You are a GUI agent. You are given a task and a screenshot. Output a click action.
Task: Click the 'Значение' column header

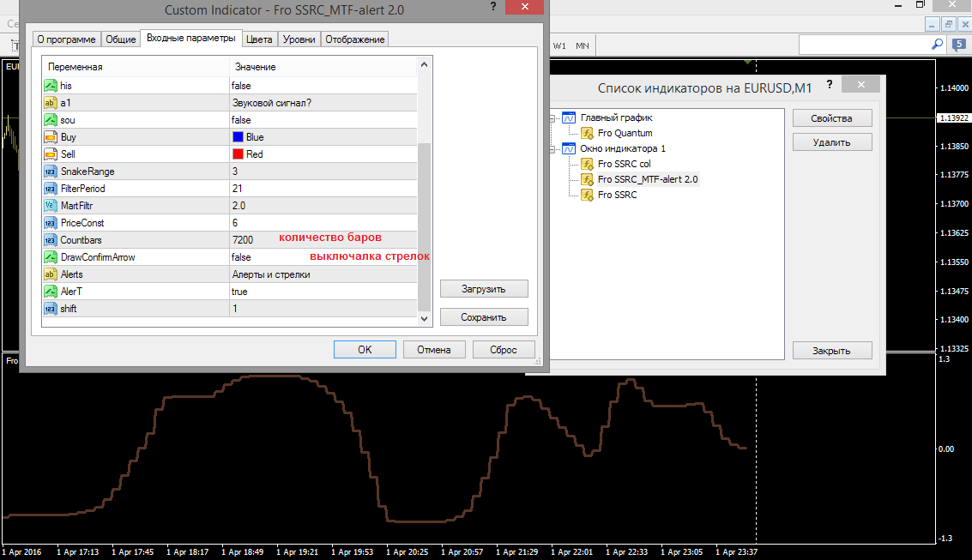[323, 66]
